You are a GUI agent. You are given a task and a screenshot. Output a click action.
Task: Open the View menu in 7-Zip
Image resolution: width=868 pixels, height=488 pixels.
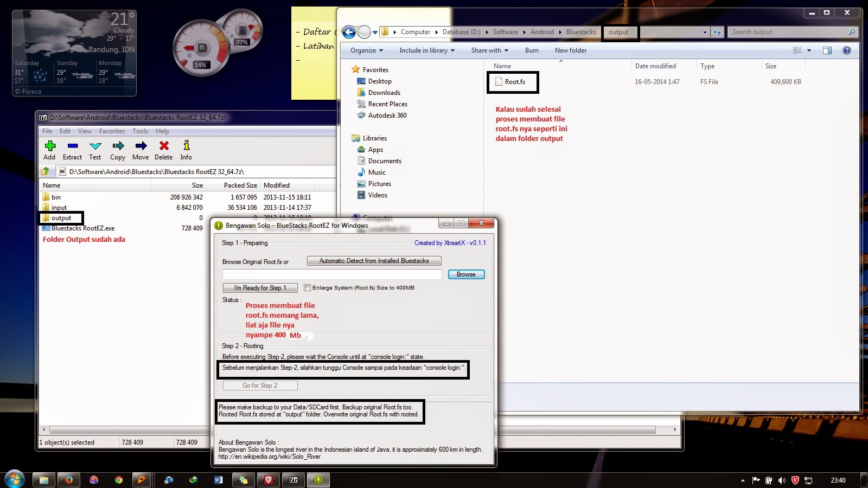(85, 131)
